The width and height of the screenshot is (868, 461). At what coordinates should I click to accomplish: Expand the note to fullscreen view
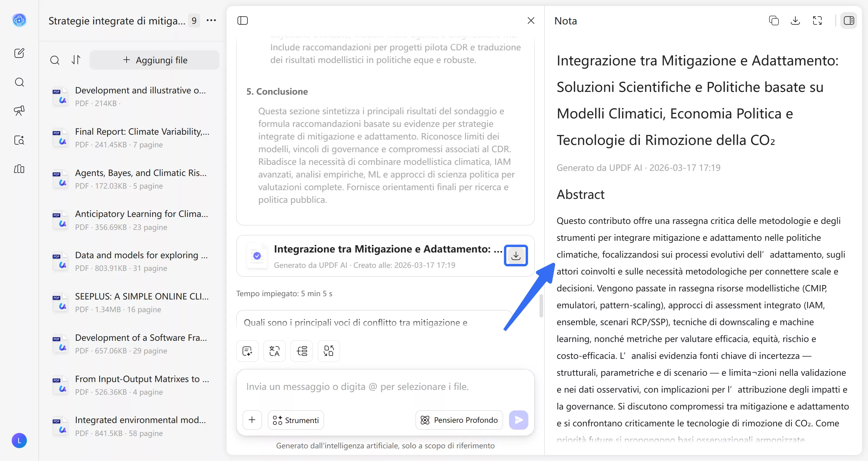[x=818, y=20]
